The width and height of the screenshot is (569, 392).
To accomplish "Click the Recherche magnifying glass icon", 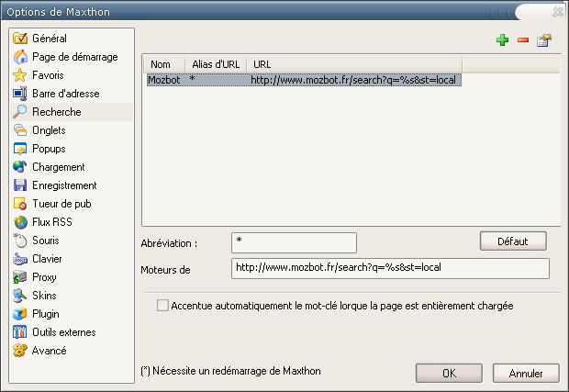I will pyautogui.click(x=20, y=112).
